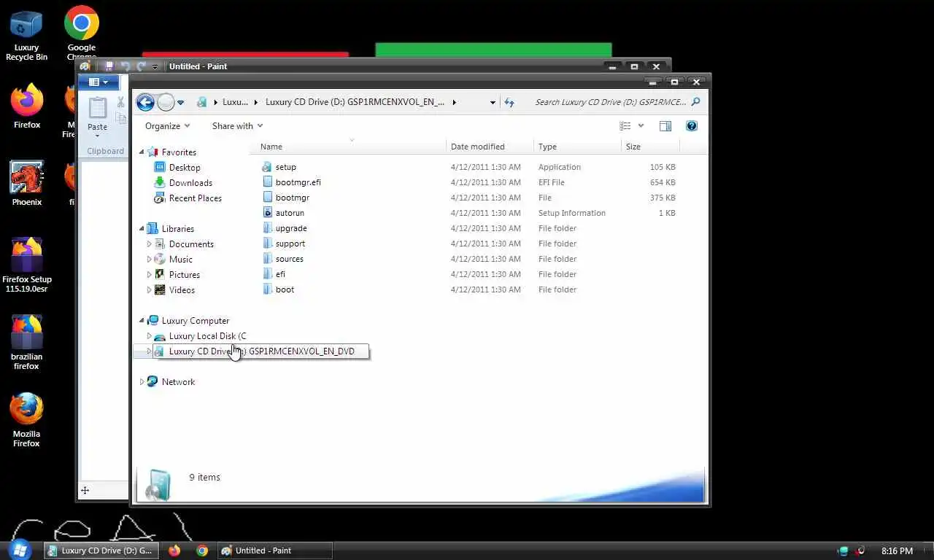The height and width of the screenshot is (560, 934).
Task: Open Google Chrome desktop shortcut
Action: pyautogui.click(x=82, y=33)
